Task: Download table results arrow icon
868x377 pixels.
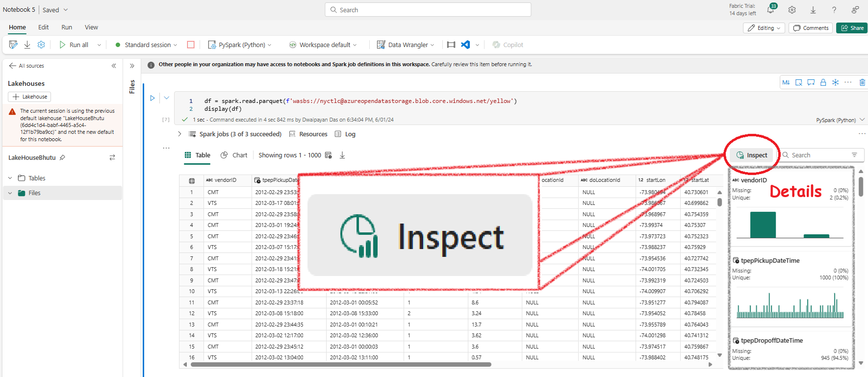Action: (342, 155)
